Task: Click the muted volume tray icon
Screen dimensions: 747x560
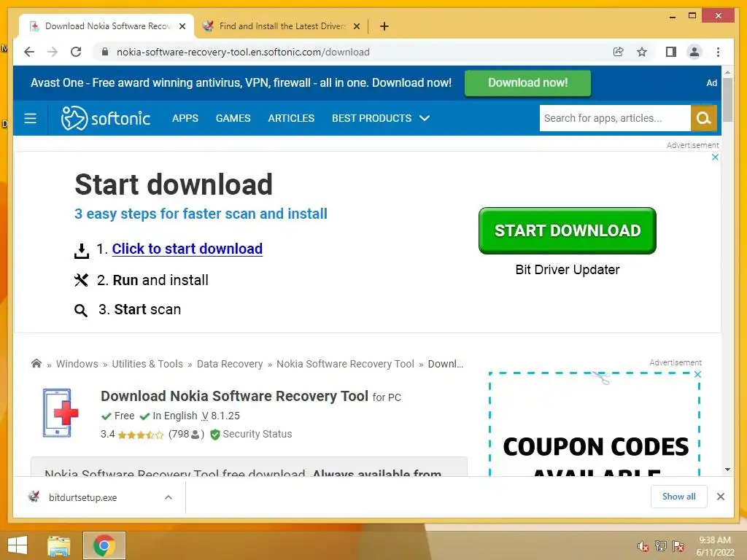Action: (643, 545)
